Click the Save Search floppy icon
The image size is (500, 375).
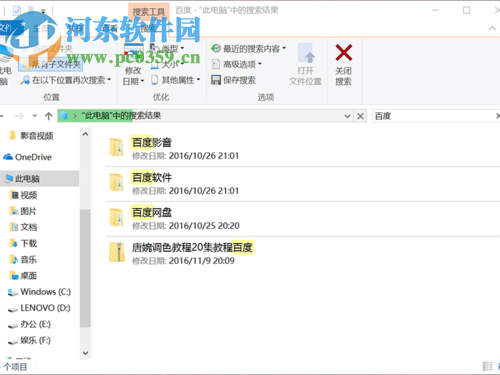tap(216, 80)
